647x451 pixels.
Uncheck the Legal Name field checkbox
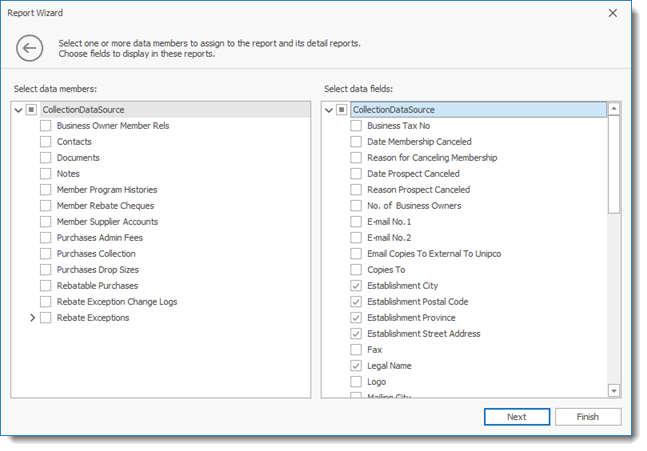[356, 366]
